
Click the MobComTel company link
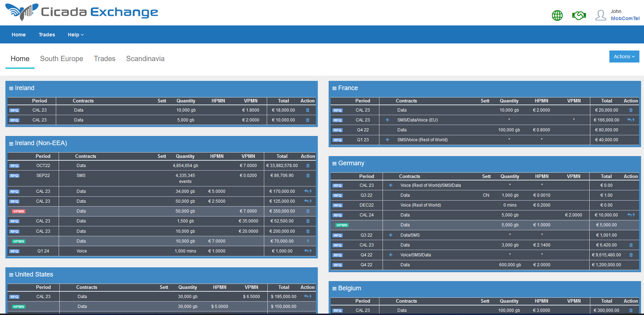625,18
